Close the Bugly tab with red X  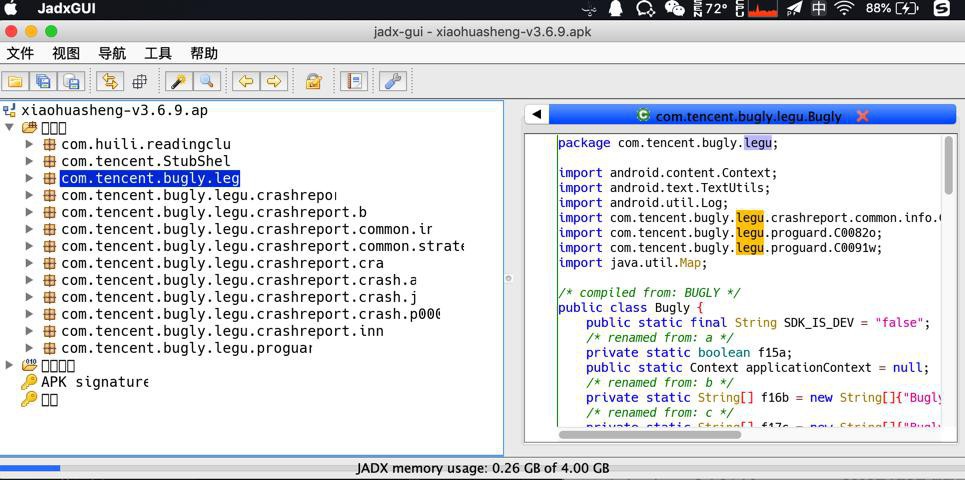point(862,116)
